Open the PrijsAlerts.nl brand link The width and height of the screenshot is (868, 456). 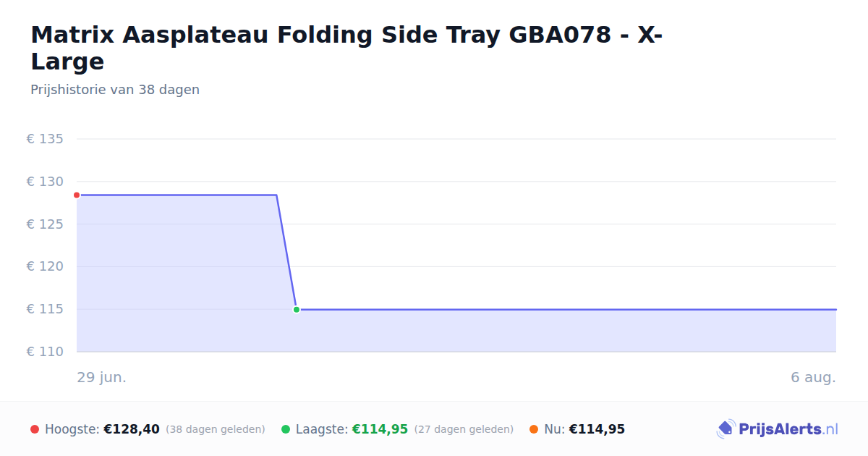pyautogui.click(x=778, y=429)
